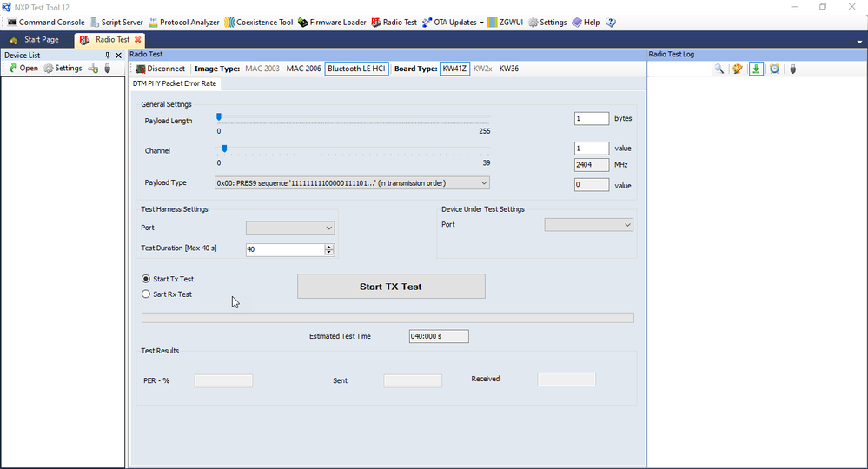Switch to the Start Page tab
The image size is (868, 469).
(x=35, y=39)
